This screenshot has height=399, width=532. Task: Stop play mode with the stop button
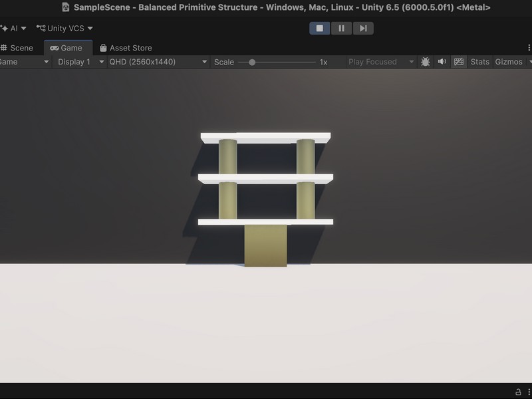tap(320, 28)
